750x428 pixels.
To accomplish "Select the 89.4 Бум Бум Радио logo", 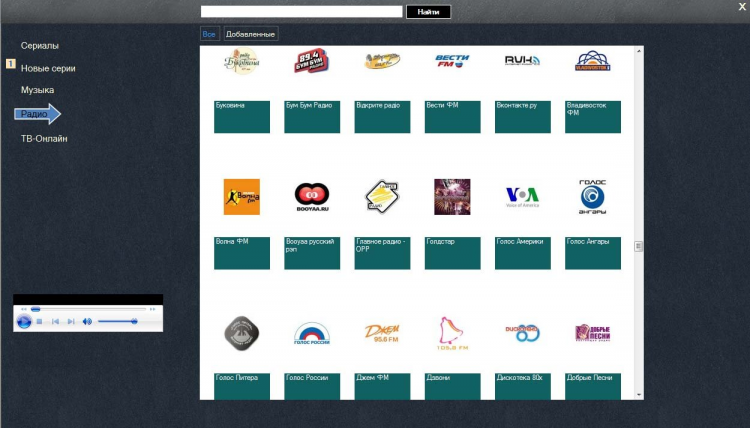I will pos(311,61).
